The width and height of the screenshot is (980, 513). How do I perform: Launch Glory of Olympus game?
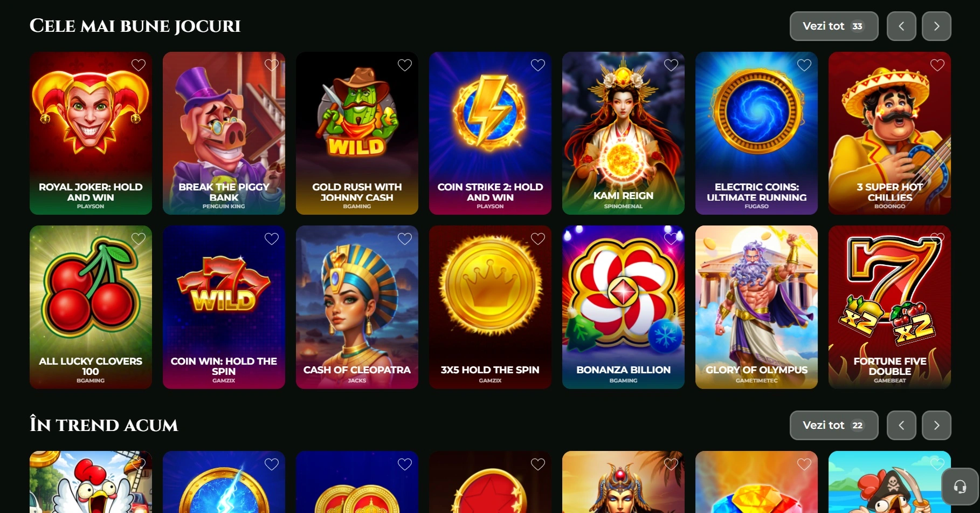[x=756, y=307]
